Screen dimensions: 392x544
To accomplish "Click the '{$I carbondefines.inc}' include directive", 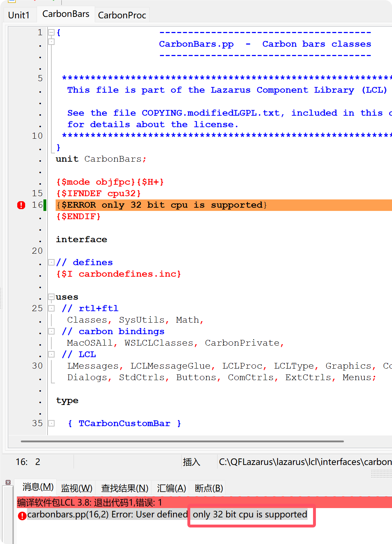I will pyautogui.click(x=118, y=274).
